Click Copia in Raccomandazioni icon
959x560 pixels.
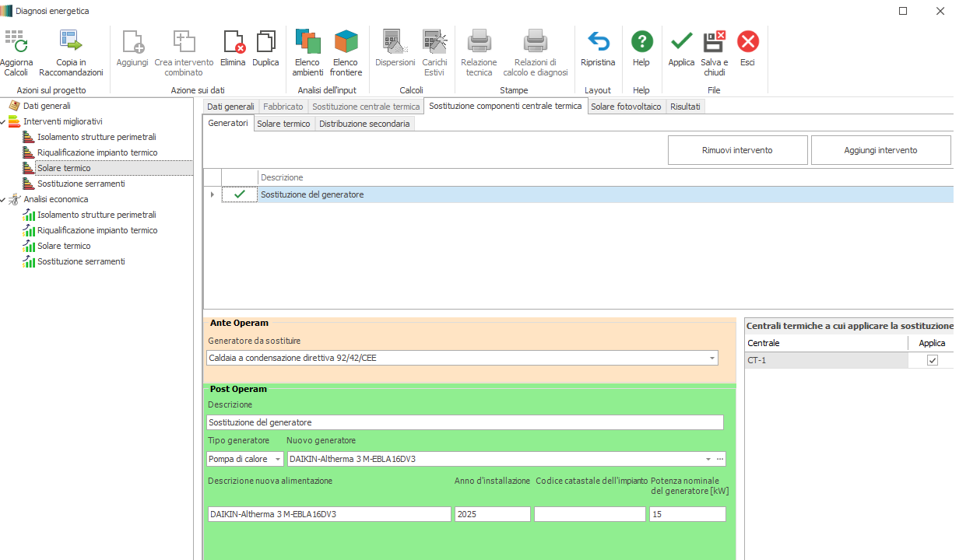click(x=71, y=43)
